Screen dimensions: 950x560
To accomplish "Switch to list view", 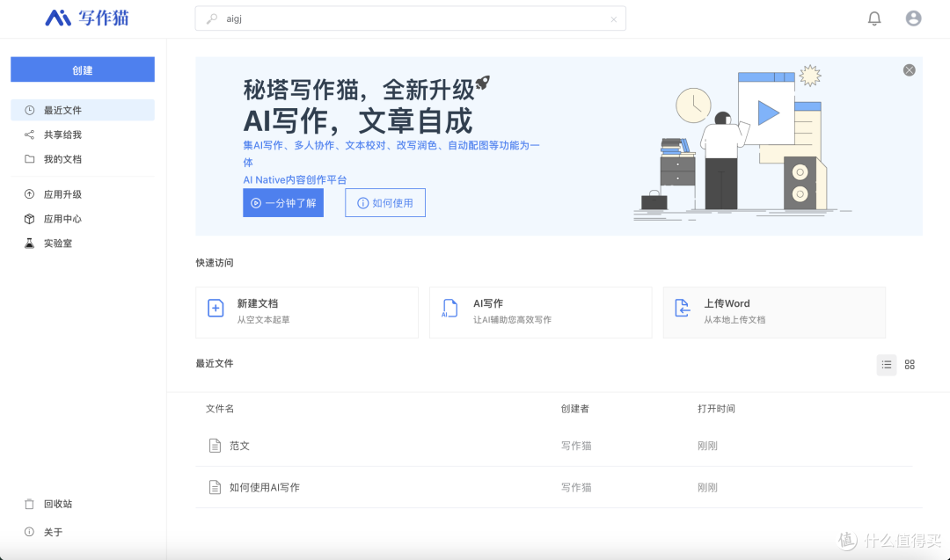I will tap(887, 365).
